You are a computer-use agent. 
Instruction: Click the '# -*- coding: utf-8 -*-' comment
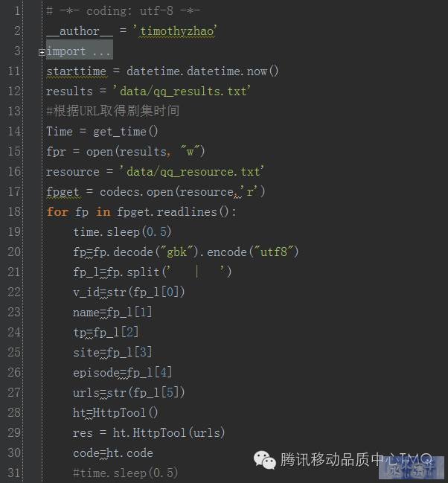point(124,11)
